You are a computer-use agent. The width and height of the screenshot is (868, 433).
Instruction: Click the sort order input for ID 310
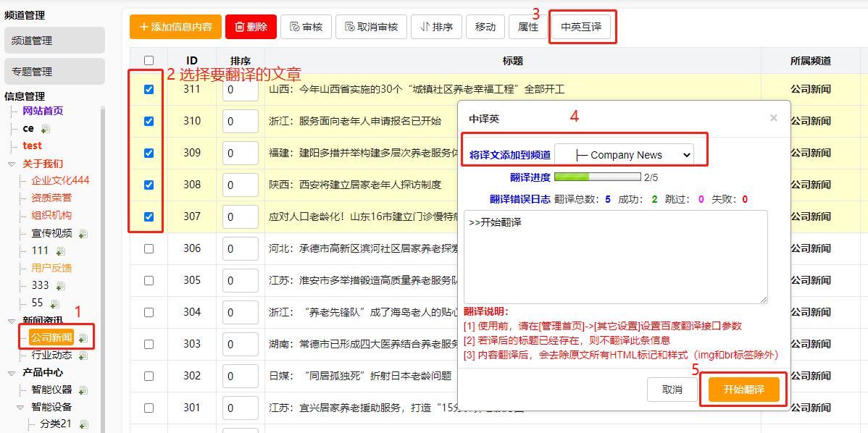click(240, 121)
